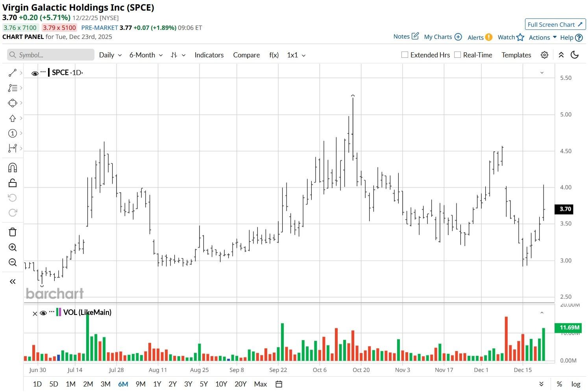The image size is (588, 392).
Task: Open the Indicators menu
Action: coord(209,55)
